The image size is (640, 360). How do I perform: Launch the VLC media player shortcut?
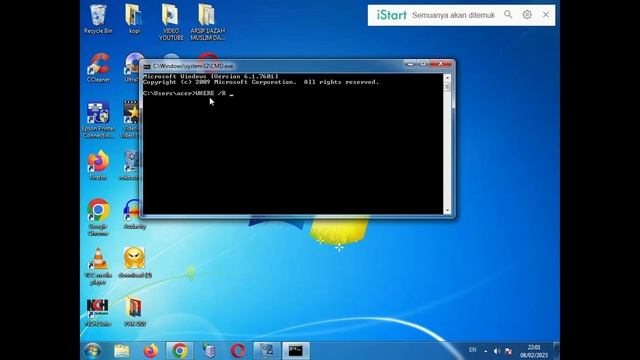(x=98, y=267)
